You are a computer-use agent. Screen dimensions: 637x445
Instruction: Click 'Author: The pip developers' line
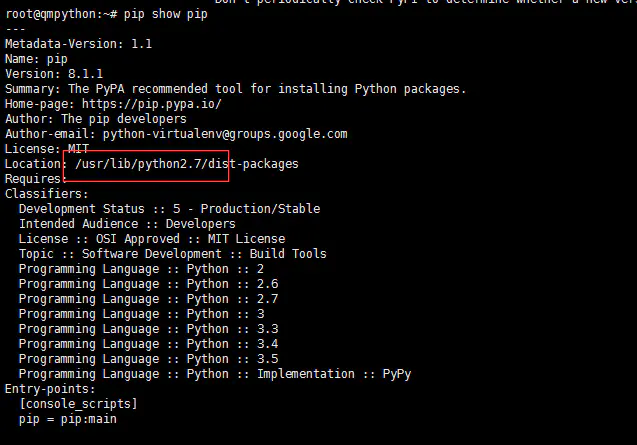click(x=95, y=119)
